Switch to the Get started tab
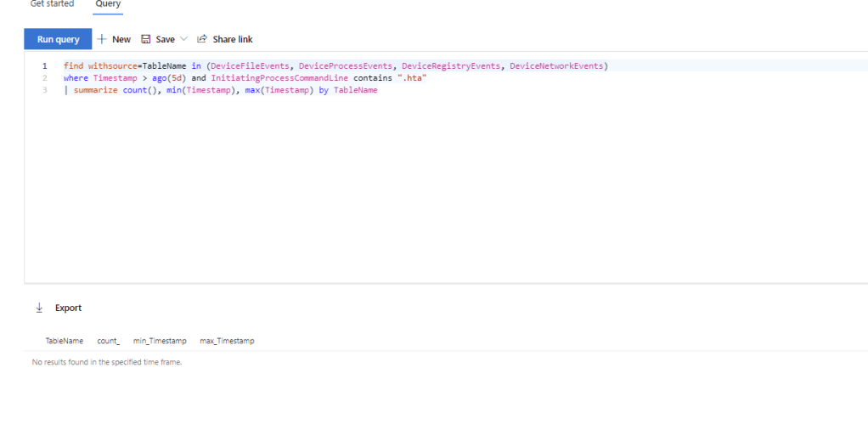Screen dimensions: 868x430 52,4
